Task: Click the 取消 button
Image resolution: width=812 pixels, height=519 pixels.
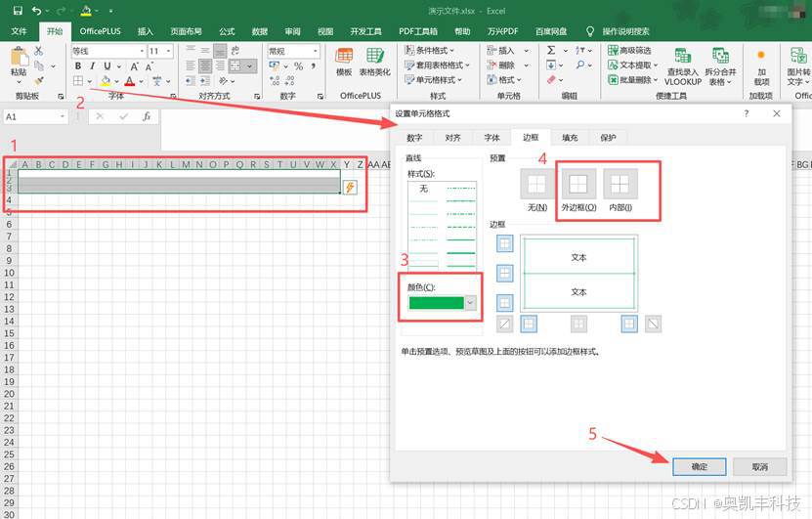Action: coord(759,466)
